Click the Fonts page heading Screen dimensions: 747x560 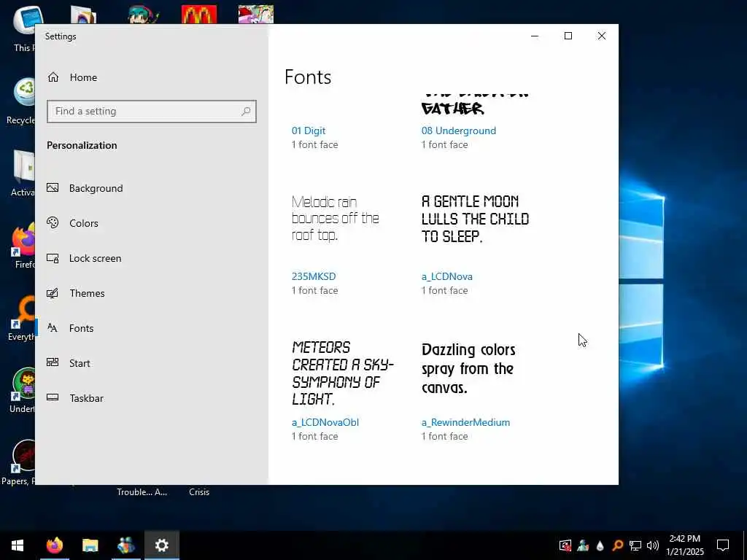[x=308, y=77]
